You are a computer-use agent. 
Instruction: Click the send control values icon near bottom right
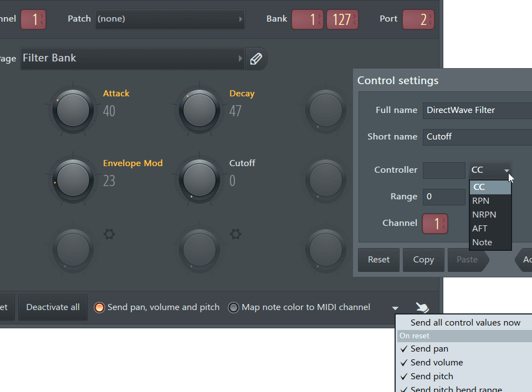(x=422, y=307)
